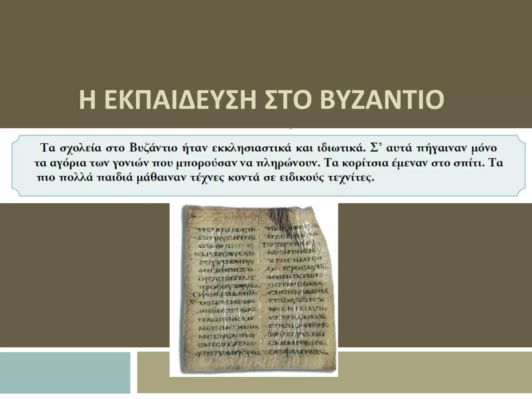Click the dark brown block left of the manuscript
The image size is (532, 399).
click(x=84, y=275)
